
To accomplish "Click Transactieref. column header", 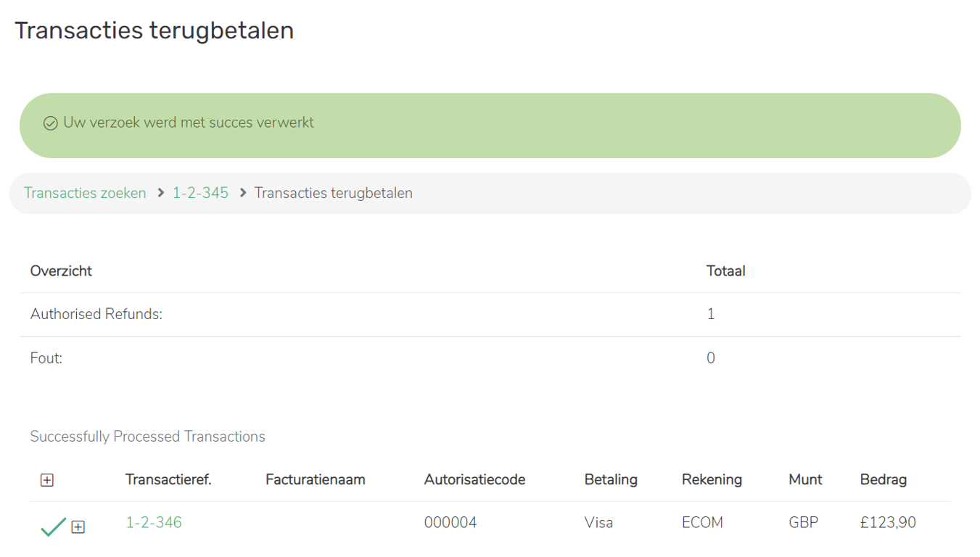I will (168, 479).
